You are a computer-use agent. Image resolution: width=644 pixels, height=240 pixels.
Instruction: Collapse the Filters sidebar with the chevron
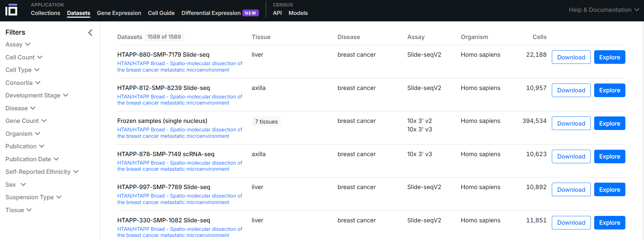point(90,33)
